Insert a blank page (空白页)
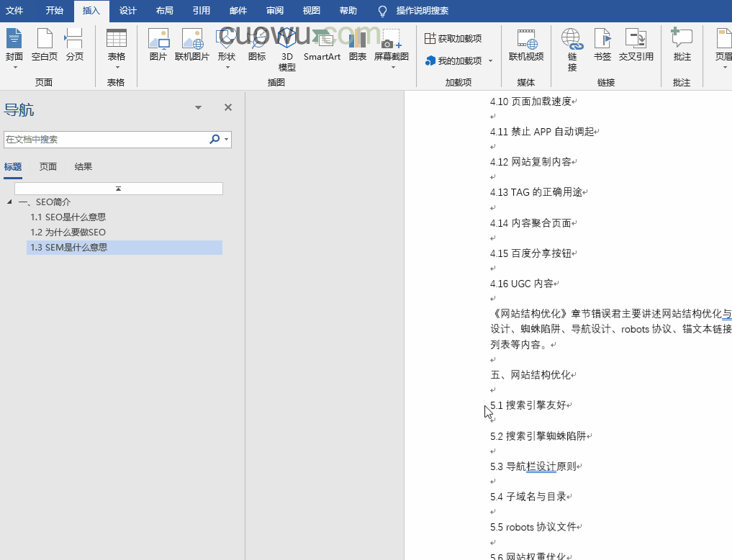The height and width of the screenshot is (560, 732). point(45,45)
